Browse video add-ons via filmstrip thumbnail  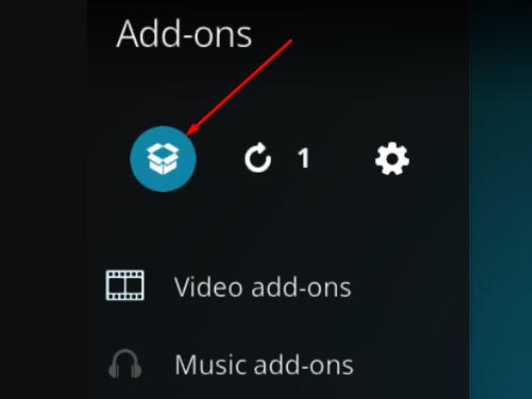coord(125,285)
